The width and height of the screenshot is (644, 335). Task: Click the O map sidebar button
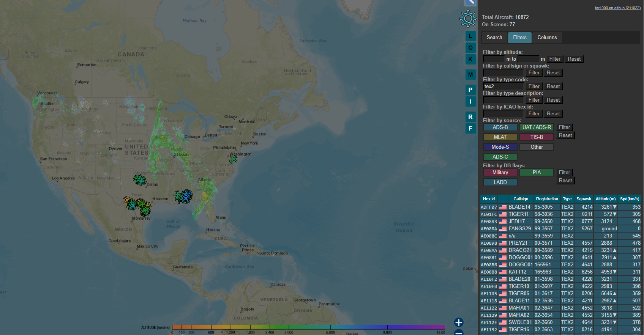point(470,48)
